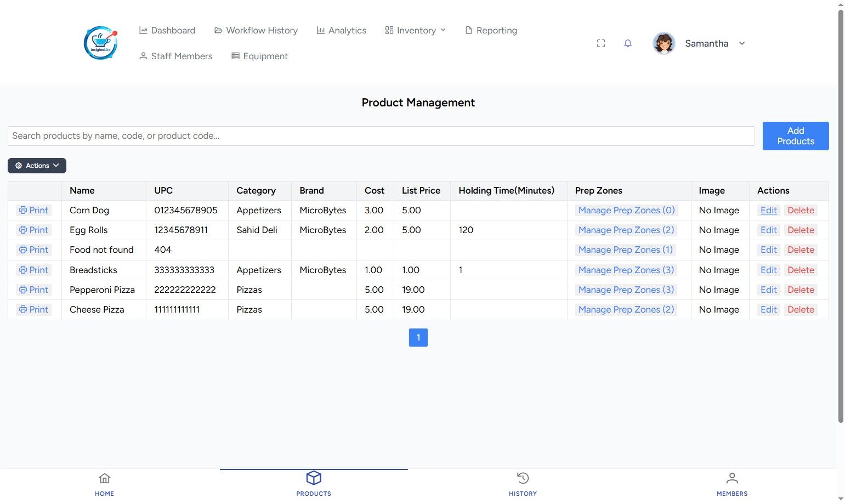The height and width of the screenshot is (504, 845).
Task: Edit the Corn Dog row
Action: point(768,210)
